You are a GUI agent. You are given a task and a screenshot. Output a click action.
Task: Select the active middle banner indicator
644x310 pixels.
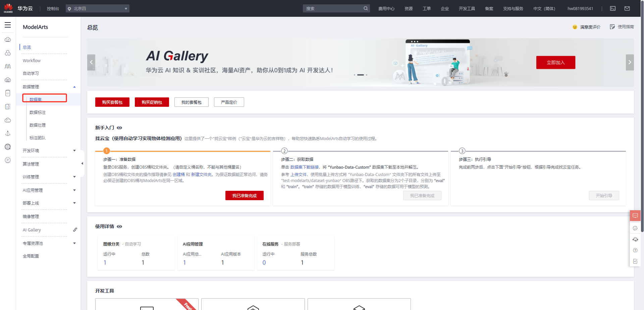click(x=361, y=75)
